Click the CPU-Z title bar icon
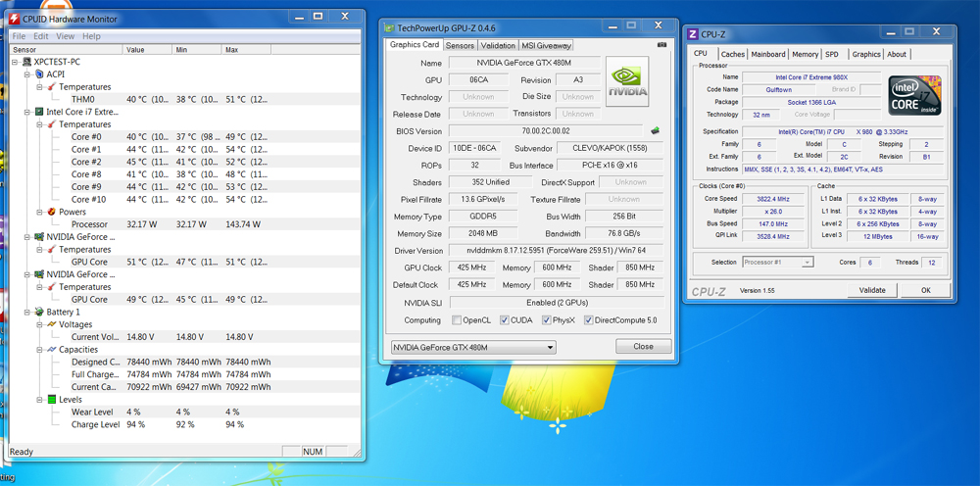Image resolution: width=980 pixels, height=486 pixels. click(693, 34)
